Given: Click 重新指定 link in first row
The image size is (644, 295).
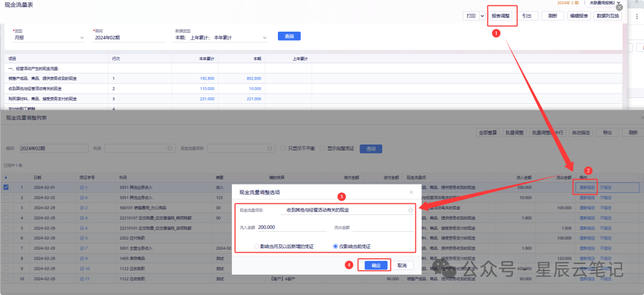Looking at the screenshot, I should point(587,187).
